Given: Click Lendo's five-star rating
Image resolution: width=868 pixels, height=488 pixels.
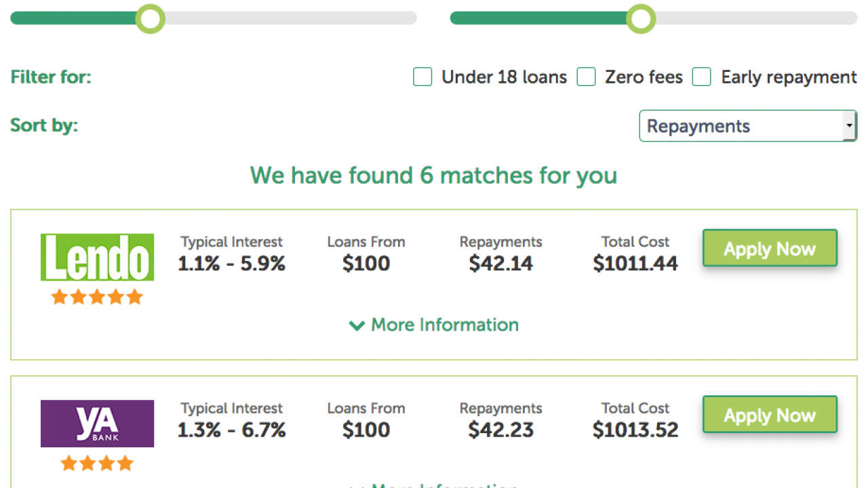Looking at the screenshot, I should click(x=97, y=297).
